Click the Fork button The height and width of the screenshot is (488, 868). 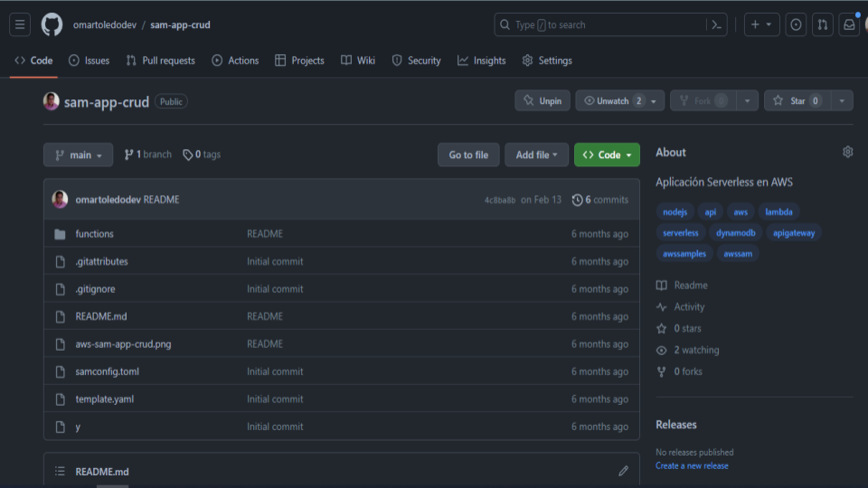(703, 100)
